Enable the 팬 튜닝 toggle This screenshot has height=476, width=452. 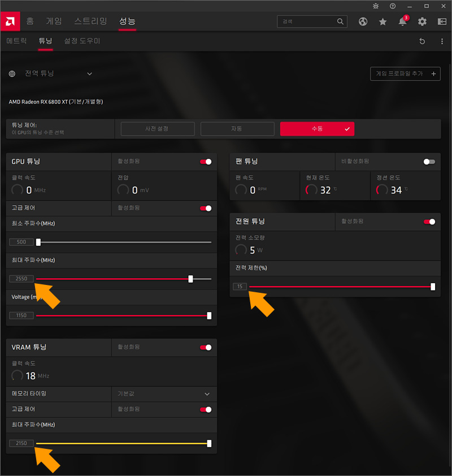point(429,162)
